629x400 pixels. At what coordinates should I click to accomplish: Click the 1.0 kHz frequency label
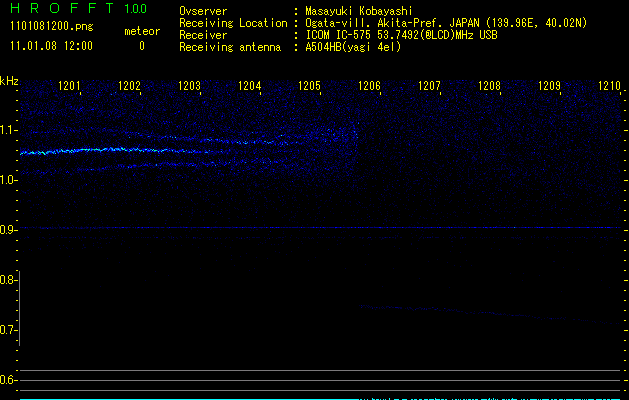click(8, 180)
